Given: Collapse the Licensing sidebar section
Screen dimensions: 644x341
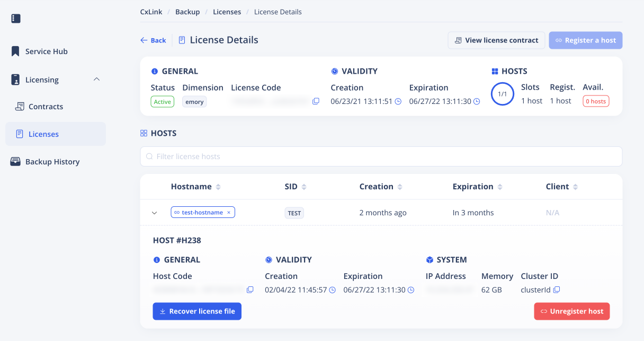Looking at the screenshot, I should coord(96,80).
